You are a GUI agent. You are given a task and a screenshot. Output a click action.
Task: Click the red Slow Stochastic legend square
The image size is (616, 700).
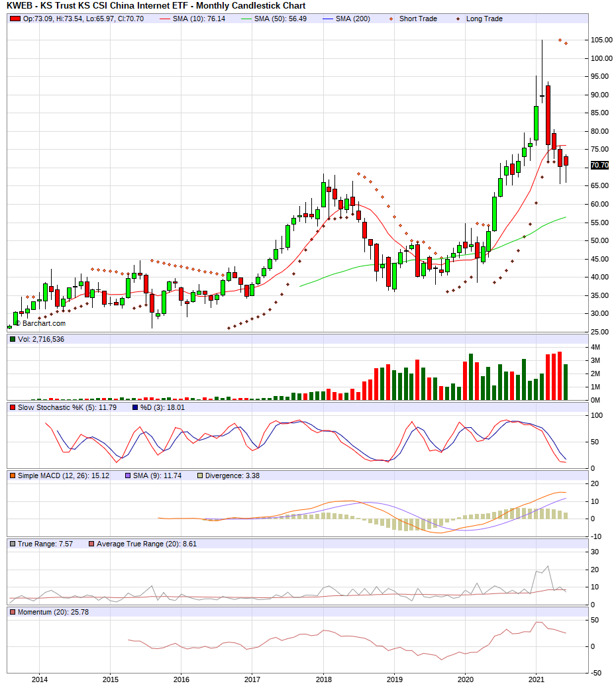point(13,407)
